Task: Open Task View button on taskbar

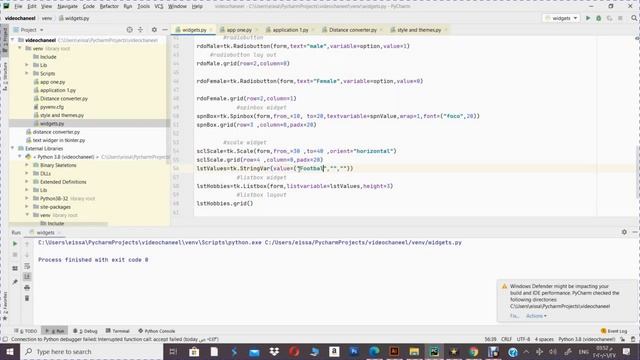Action: click(173, 351)
